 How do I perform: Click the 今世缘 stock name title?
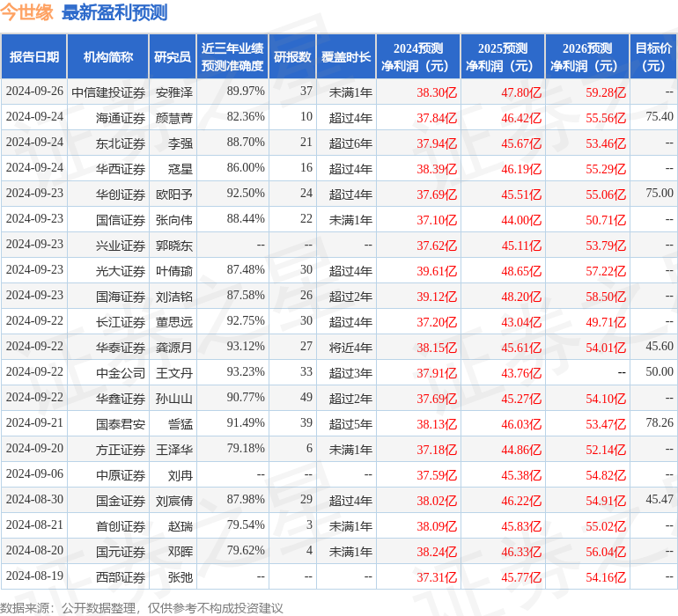[x=26, y=12]
